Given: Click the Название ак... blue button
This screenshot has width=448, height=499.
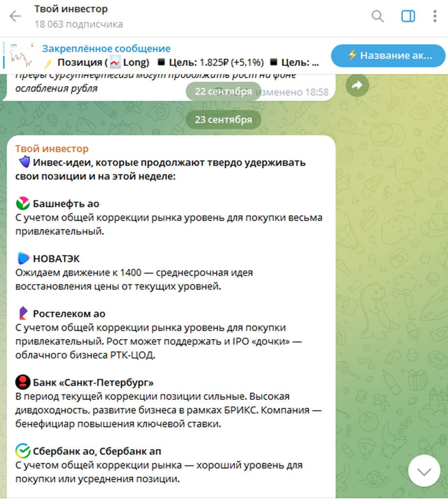Looking at the screenshot, I should coord(388,56).
